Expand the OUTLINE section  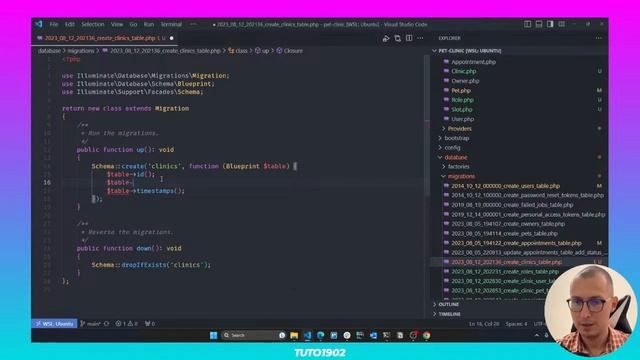(x=448, y=304)
